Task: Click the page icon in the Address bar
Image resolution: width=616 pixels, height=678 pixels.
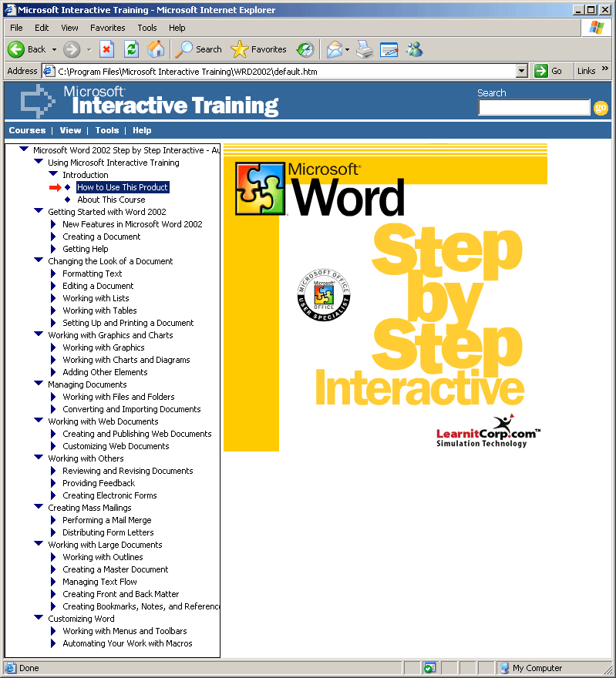Action: tap(49, 71)
